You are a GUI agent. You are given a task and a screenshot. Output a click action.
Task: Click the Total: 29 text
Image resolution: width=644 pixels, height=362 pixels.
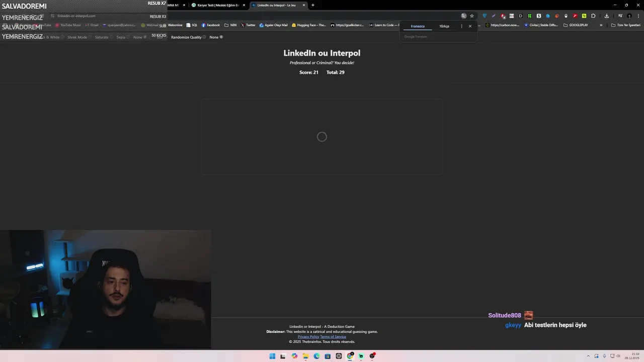coord(336,72)
